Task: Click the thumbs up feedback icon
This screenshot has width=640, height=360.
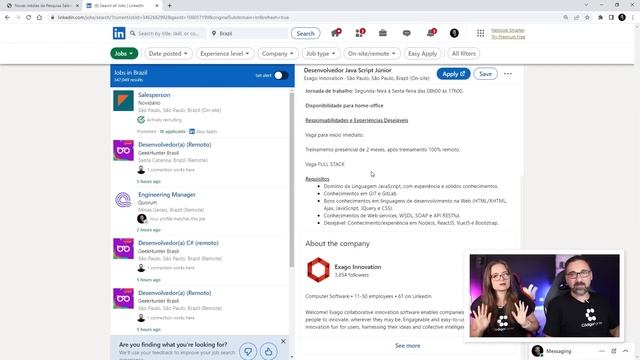Action: [x=268, y=351]
